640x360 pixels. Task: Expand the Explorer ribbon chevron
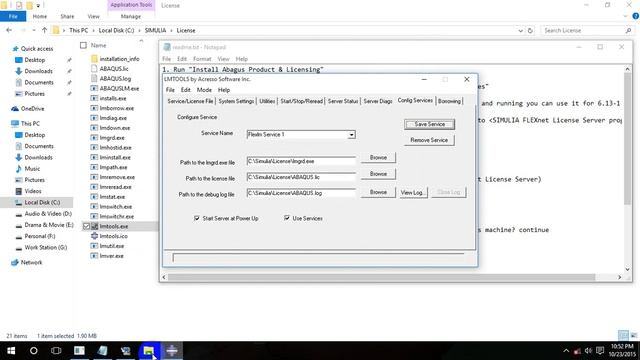[625, 16]
